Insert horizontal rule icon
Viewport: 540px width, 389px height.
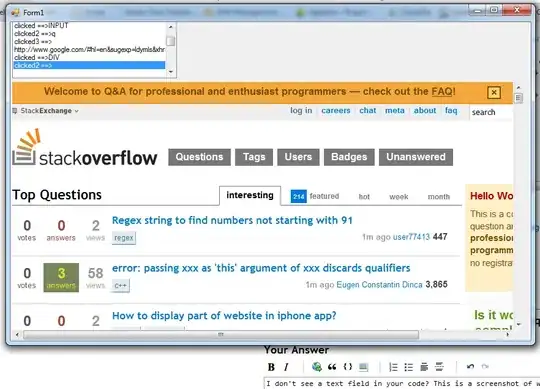(x=439, y=367)
